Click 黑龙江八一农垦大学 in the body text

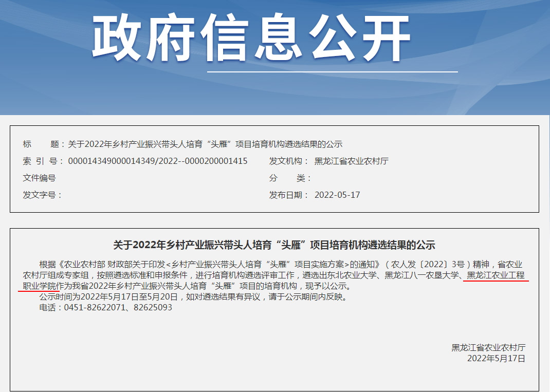[421, 275]
